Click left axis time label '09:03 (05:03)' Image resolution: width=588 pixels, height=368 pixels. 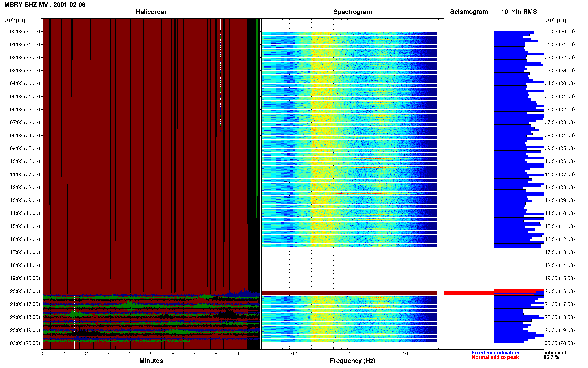coord(25,148)
